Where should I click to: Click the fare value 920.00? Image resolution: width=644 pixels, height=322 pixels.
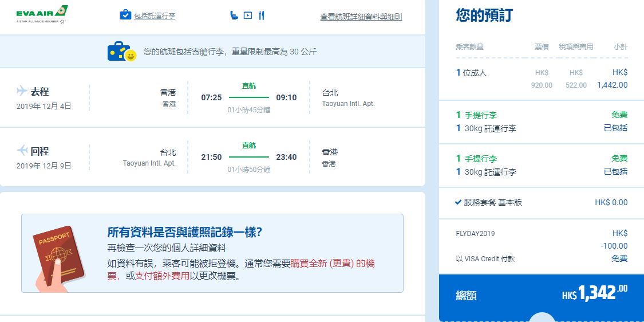click(x=542, y=85)
